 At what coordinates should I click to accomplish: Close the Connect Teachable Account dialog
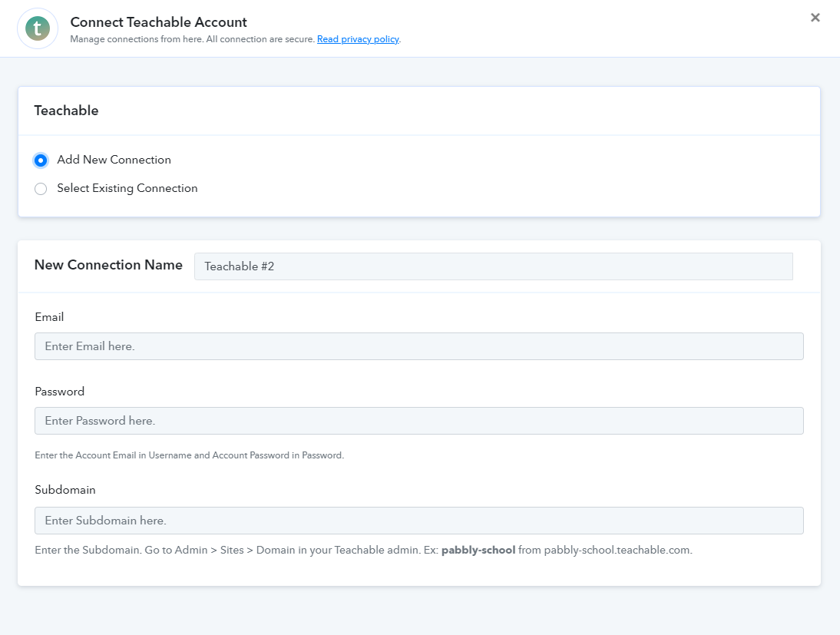point(815,18)
